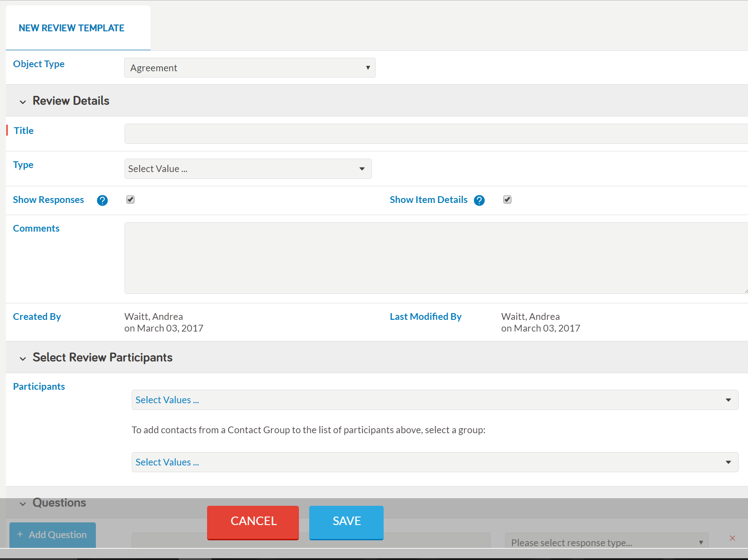The image size is (748, 560).
Task: Click the Show Responses label
Action: (x=48, y=200)
